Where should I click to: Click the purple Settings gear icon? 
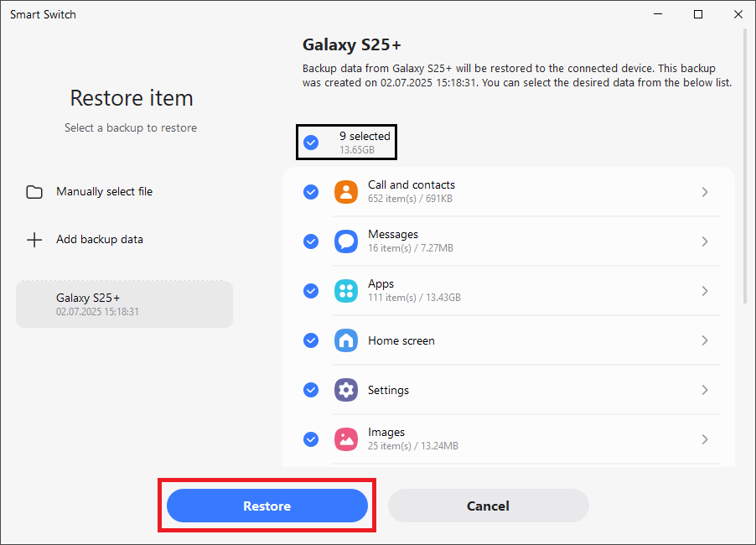[345, 390]
